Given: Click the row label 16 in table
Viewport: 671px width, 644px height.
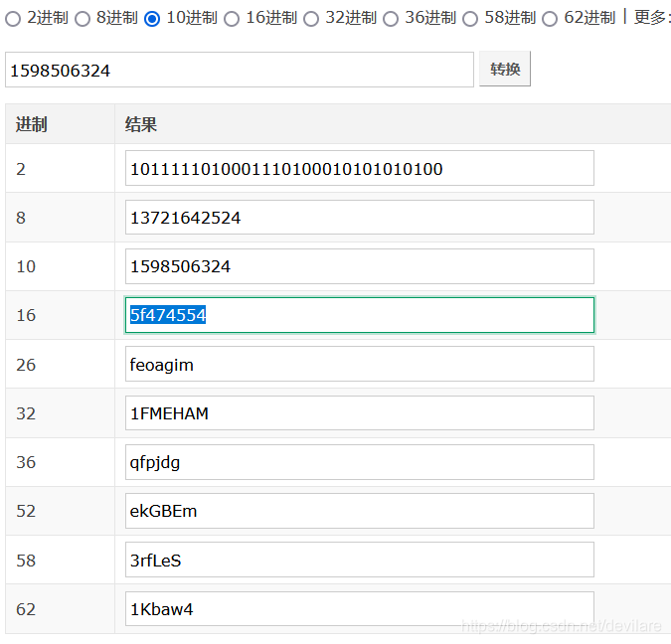Looking at the screenshot, I should point(26,315).
